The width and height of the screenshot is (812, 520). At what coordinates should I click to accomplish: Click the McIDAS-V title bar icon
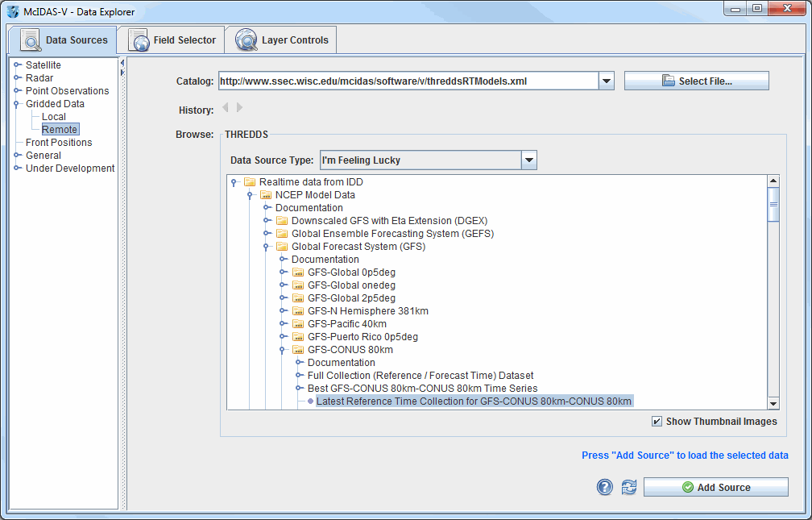coord(12,12)
